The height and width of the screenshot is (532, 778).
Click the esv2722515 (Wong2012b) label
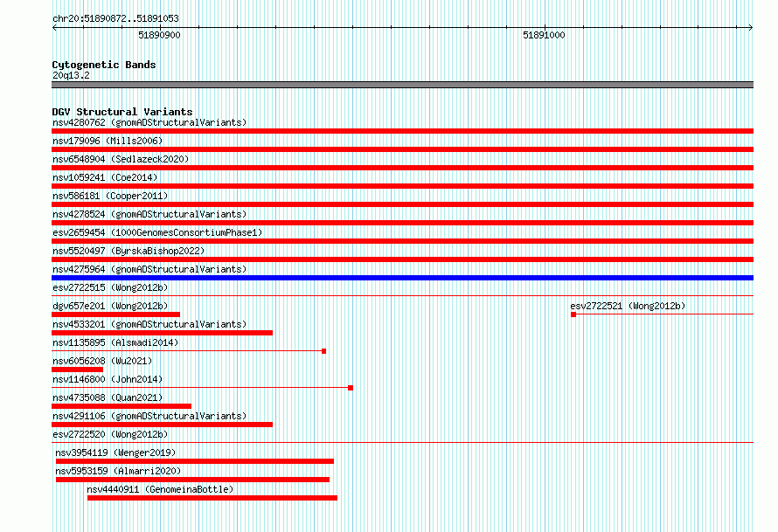click(110, 287)
